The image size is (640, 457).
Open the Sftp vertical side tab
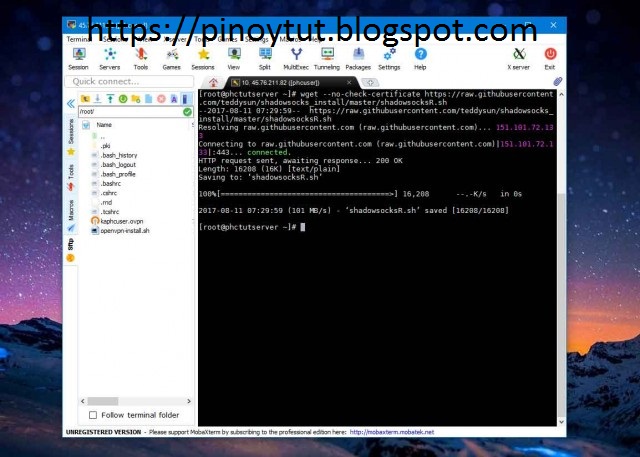pos(71,250)
